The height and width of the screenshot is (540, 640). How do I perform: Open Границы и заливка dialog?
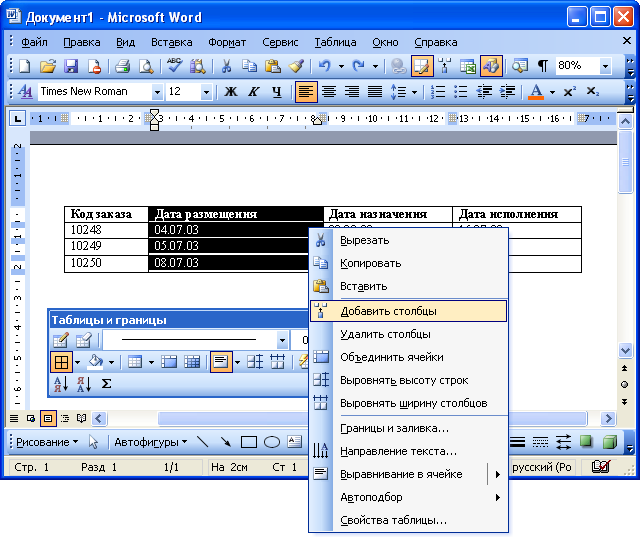(x=408, y=429)
